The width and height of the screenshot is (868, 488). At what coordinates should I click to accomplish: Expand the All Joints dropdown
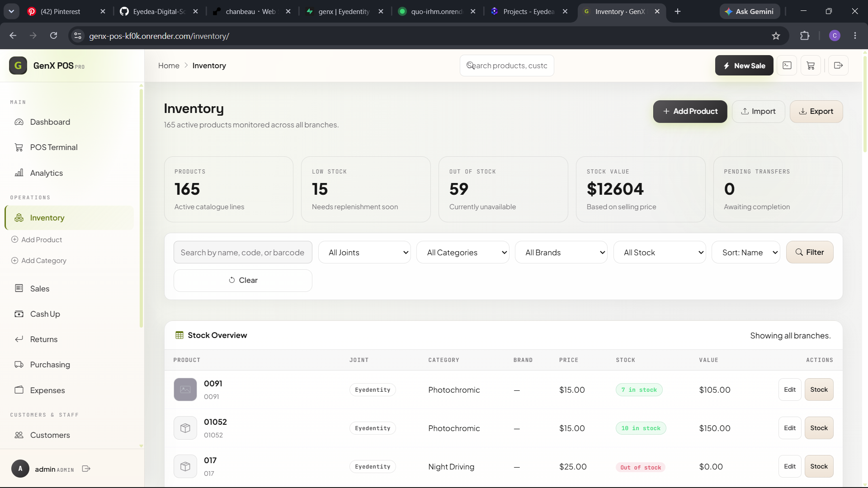(x=364, y=252)
